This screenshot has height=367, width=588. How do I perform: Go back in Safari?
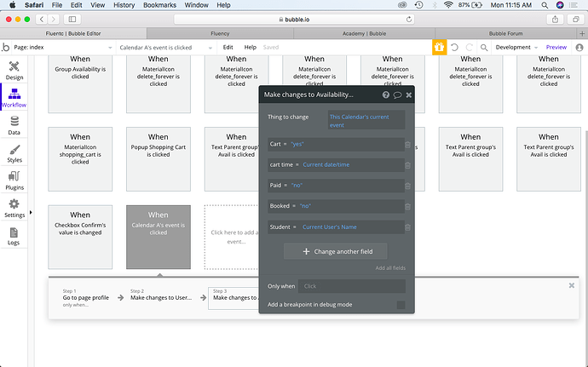(42, 19)
